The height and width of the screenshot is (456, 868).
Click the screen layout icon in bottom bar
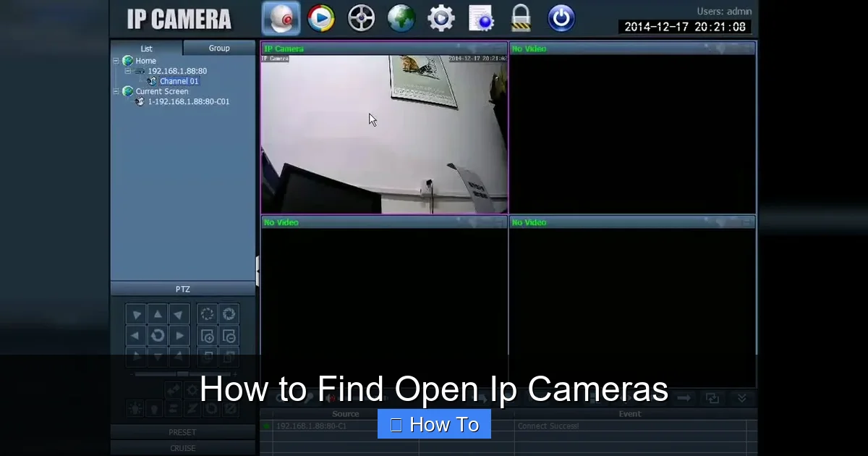click(x=712, y=398)
